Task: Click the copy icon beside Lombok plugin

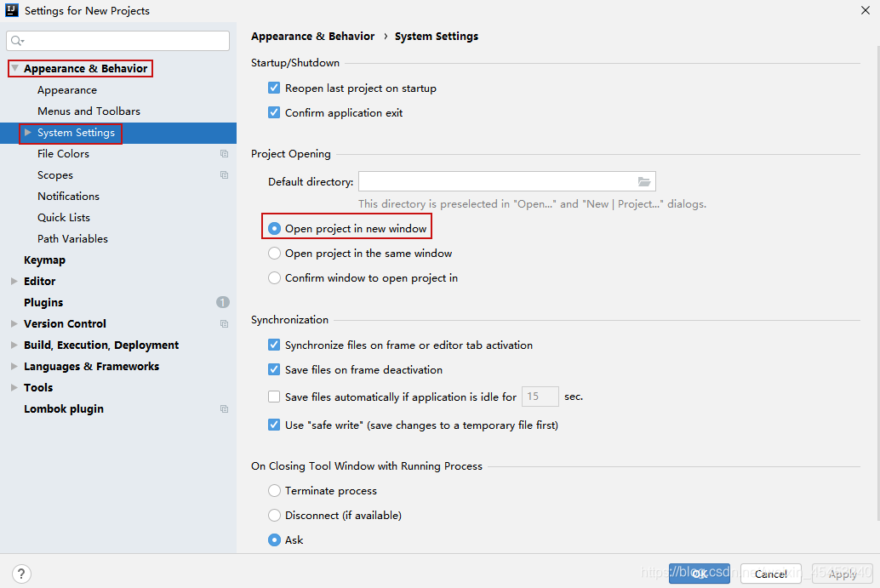Action: tap(224, 409)
